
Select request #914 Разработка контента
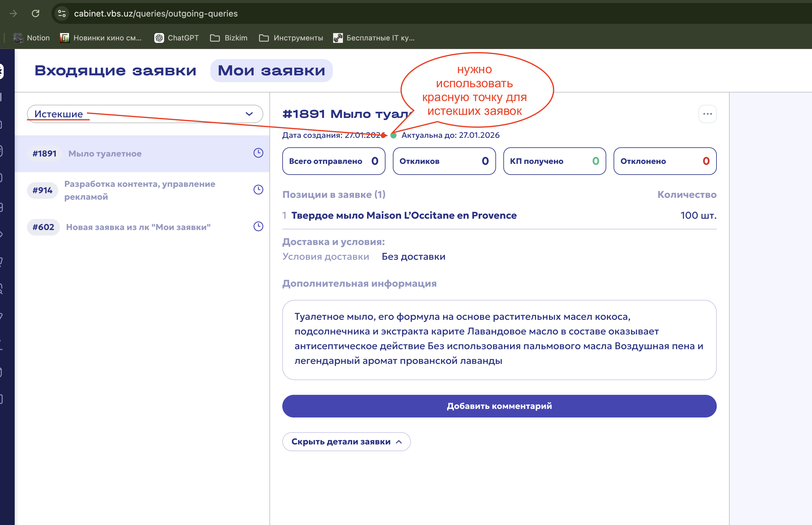coord(140,190)
